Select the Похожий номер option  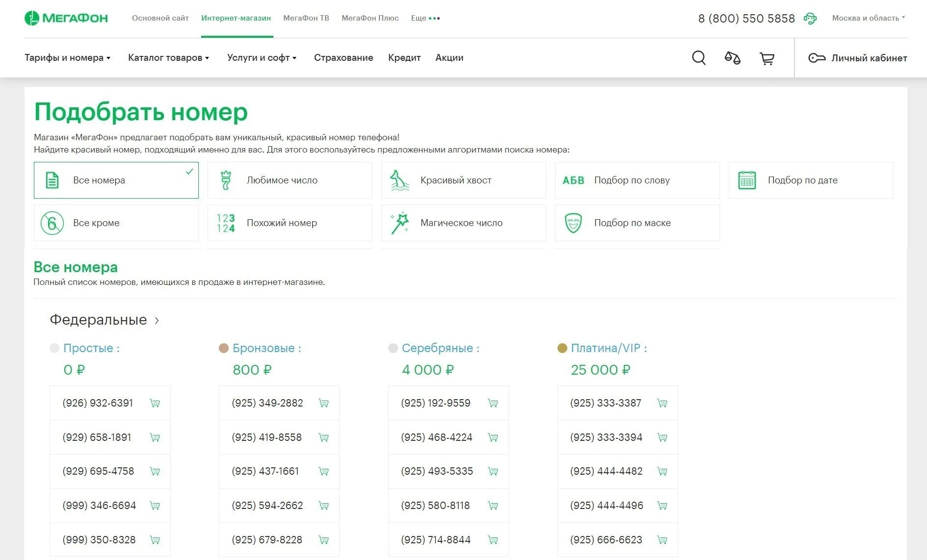point(290,223)
